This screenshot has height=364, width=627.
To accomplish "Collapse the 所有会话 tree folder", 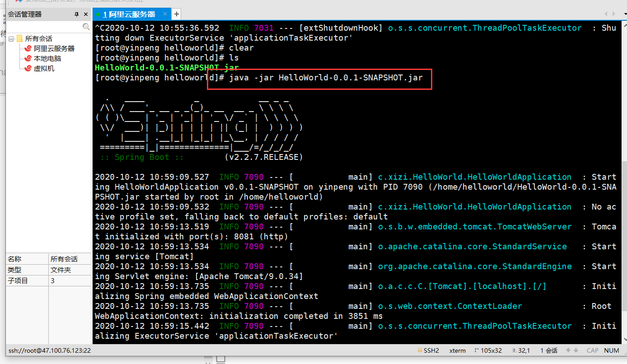I will pos(11,39).
